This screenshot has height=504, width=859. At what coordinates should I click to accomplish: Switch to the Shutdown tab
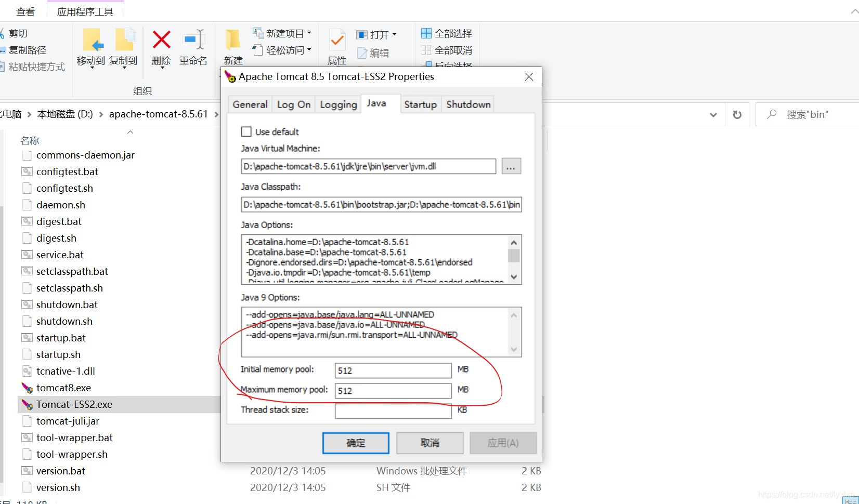tap(468, 104)
